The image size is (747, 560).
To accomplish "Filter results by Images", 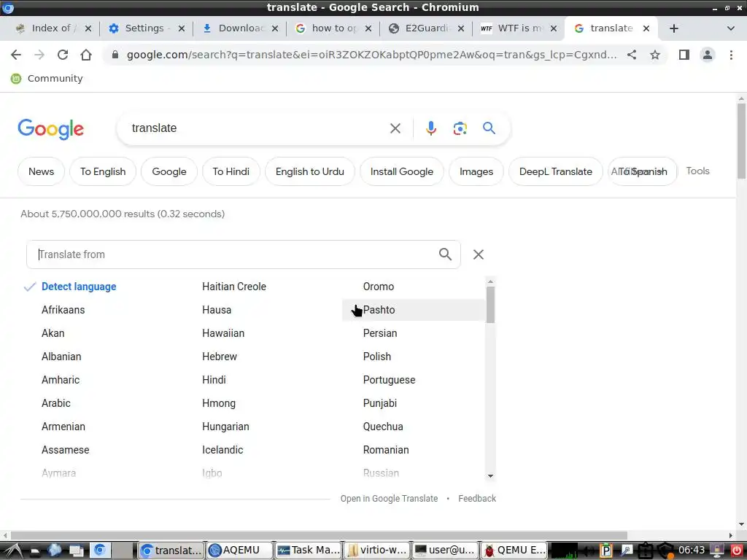I will pyautogui.click(x=476, y=171).
